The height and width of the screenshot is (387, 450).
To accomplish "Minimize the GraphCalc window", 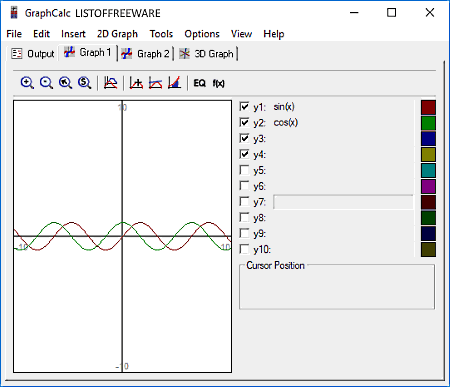I will click(x=354, y=13).
